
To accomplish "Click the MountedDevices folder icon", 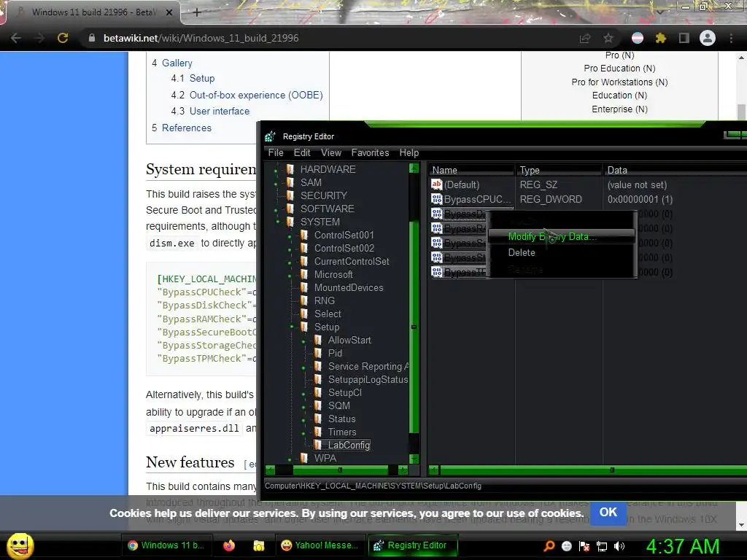I will coord(303,287).
